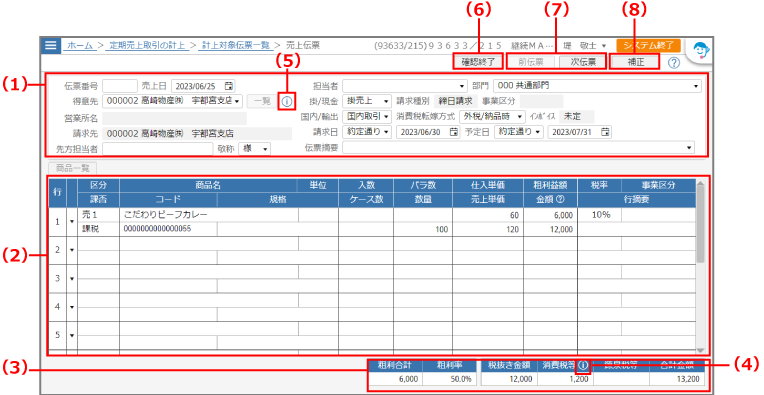Click the table vertical scrollbar
This screenshot has width=764, height=395.
pyautogui.click(x=700, y=226)
